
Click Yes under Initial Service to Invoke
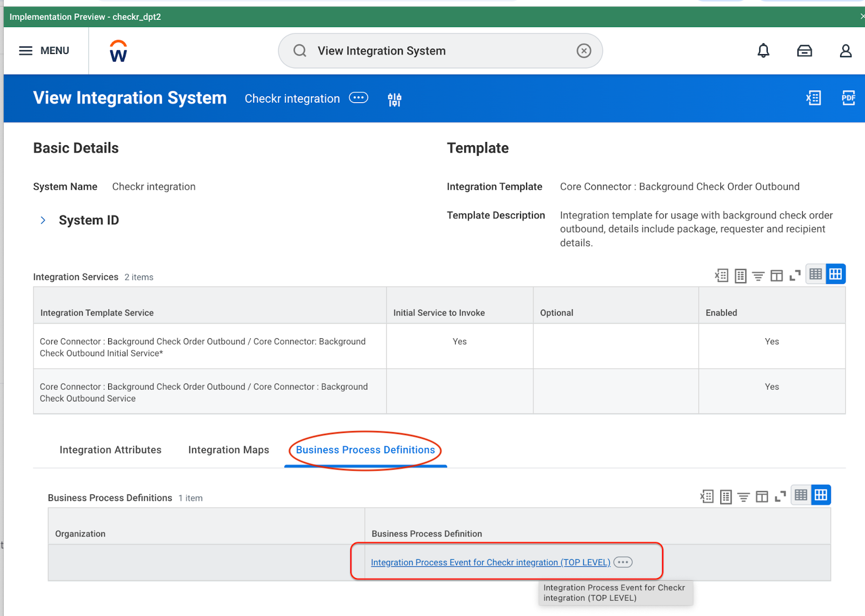click(x=460, y=342)
